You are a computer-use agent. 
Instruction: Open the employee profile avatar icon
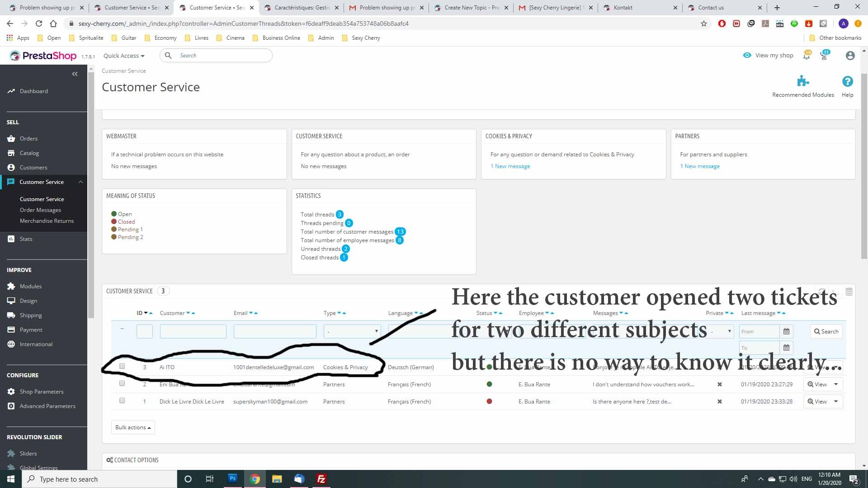click(850, 56)
